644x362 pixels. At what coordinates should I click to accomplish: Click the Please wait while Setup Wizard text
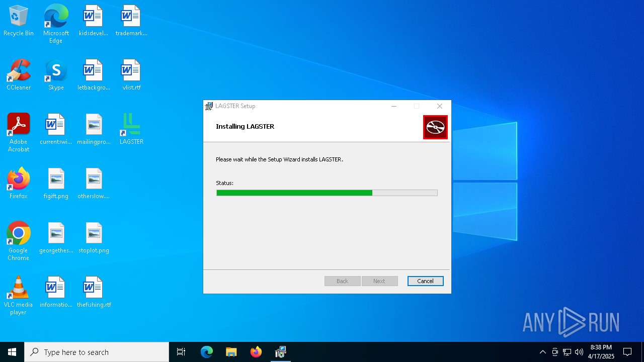[x=279, y=159]
